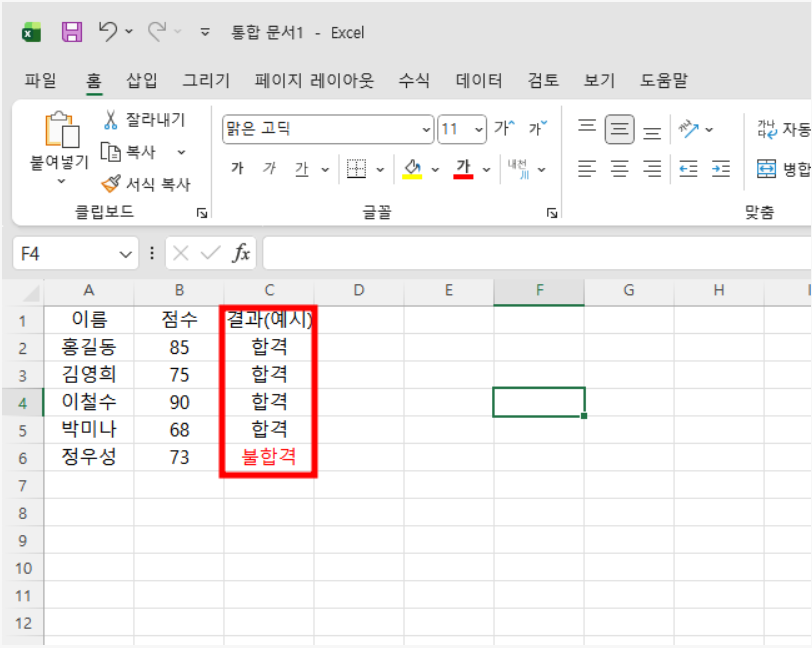Screen dimensions: 812x648
Task: Click the increase indent icon
Action: [721, 169]
